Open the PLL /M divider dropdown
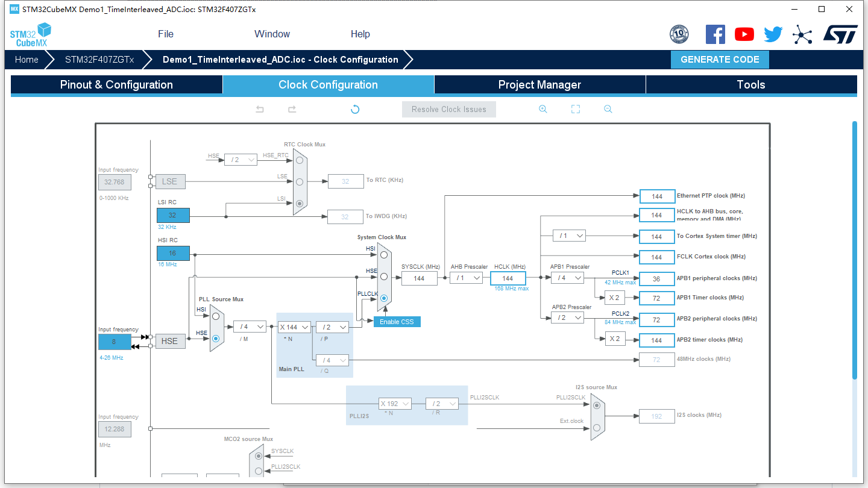The height and width of the screenshot is (488, 868). pyautogui.click(x=250, y=327)
